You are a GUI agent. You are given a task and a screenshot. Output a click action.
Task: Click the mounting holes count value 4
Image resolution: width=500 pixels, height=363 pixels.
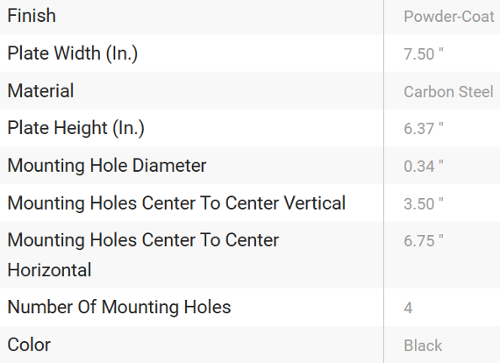tap(408, 308)
